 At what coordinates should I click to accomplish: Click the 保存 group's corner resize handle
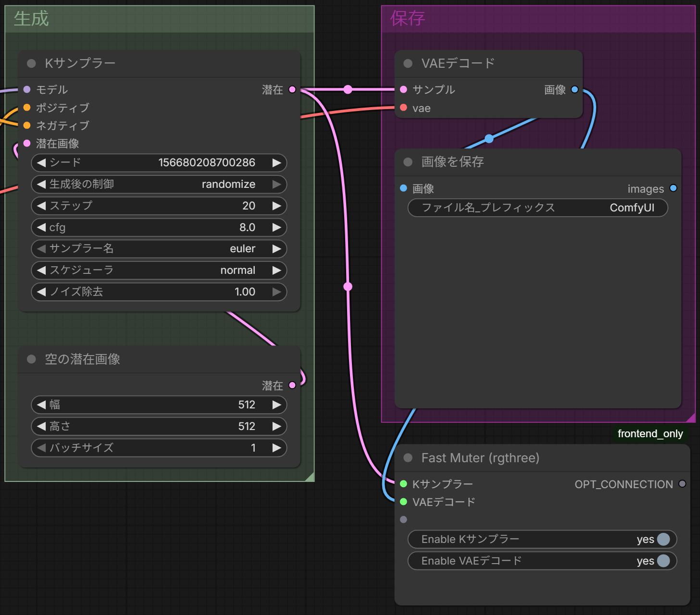point(691,418)
